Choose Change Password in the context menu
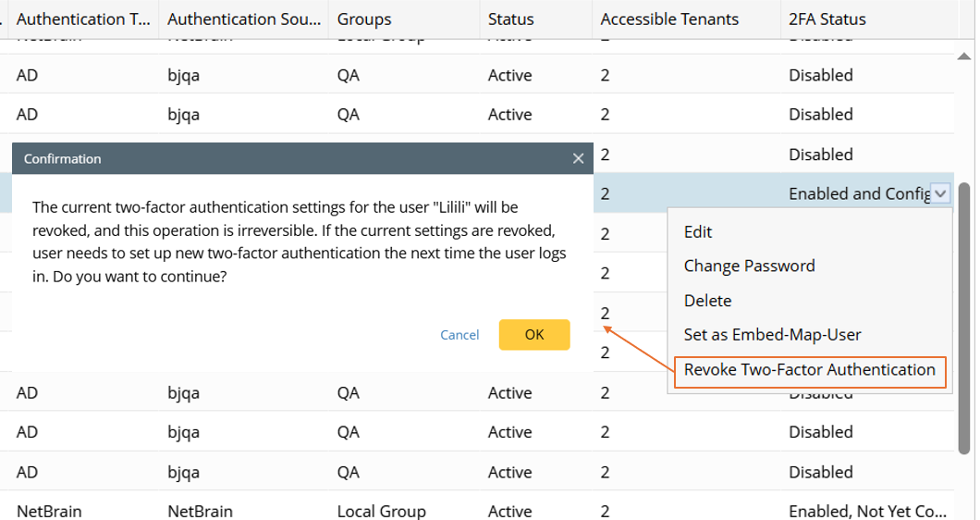 (x=749, y=266)
